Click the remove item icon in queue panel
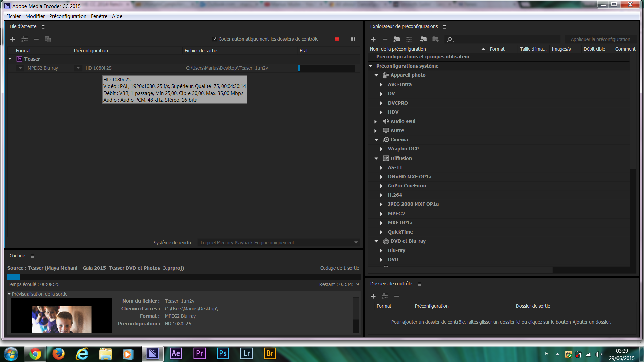644x362 pixels. click(36, 39)
